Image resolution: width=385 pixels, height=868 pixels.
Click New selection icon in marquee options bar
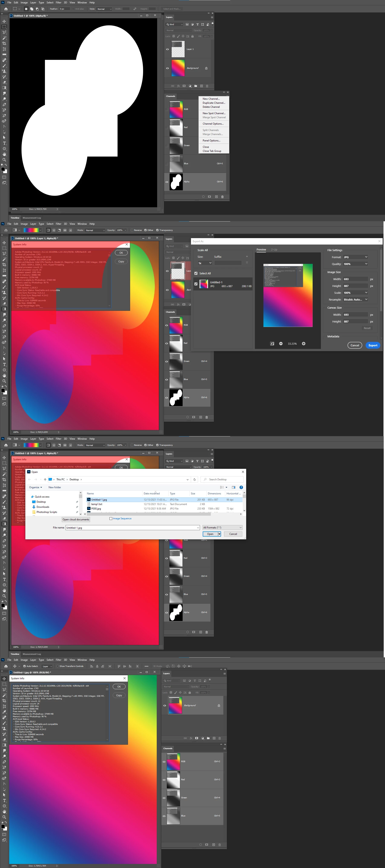(x=26, y=9)
